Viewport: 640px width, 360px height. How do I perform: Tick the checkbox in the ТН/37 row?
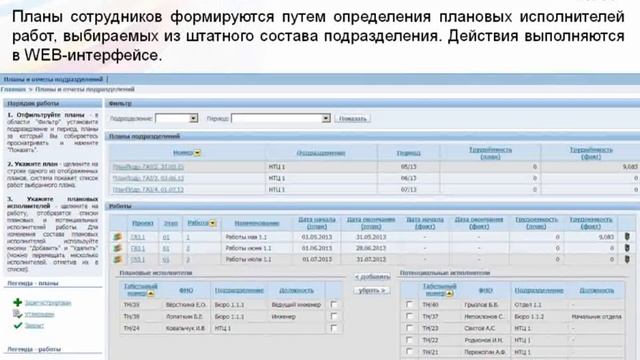[x=409, y=316]
